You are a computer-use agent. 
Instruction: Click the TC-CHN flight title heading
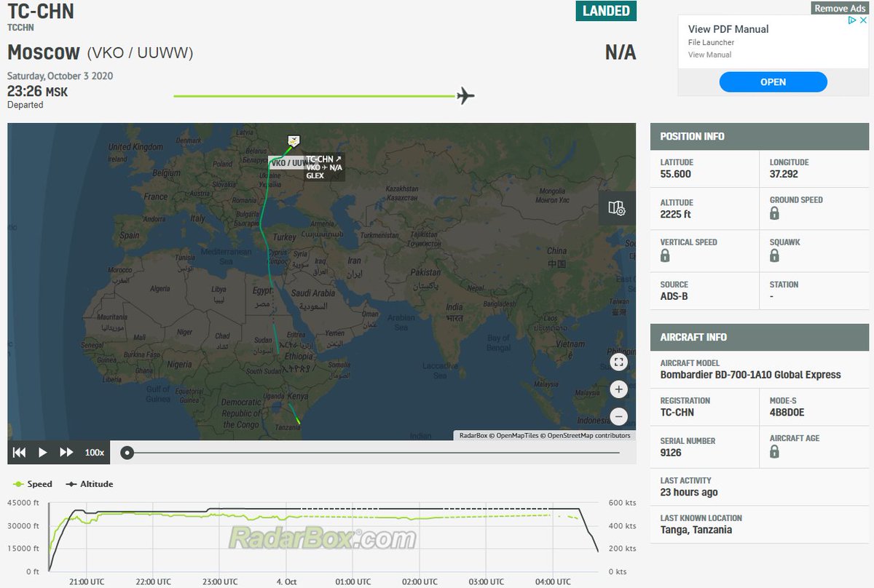coord(40,11)
